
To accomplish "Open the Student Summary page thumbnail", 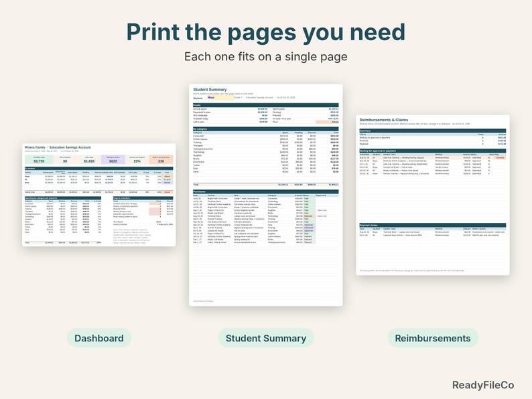I will click(265, 195).
